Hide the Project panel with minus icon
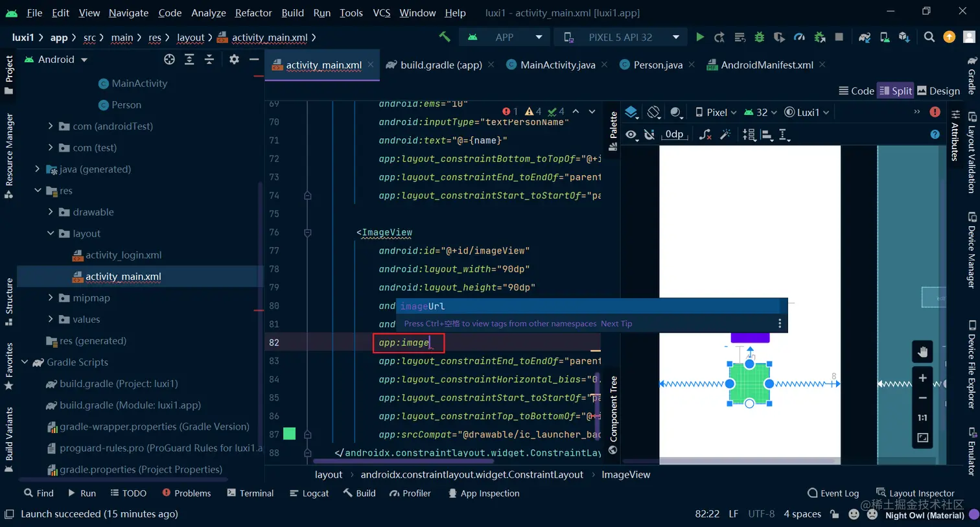Image resolution: width=980 pixels, height=527 pixels. pyautogui.click(x=254, y=60)
